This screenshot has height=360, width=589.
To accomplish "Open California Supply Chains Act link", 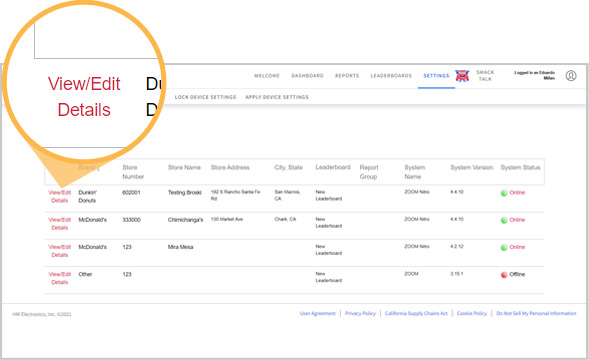I will (x=416, y=313).
